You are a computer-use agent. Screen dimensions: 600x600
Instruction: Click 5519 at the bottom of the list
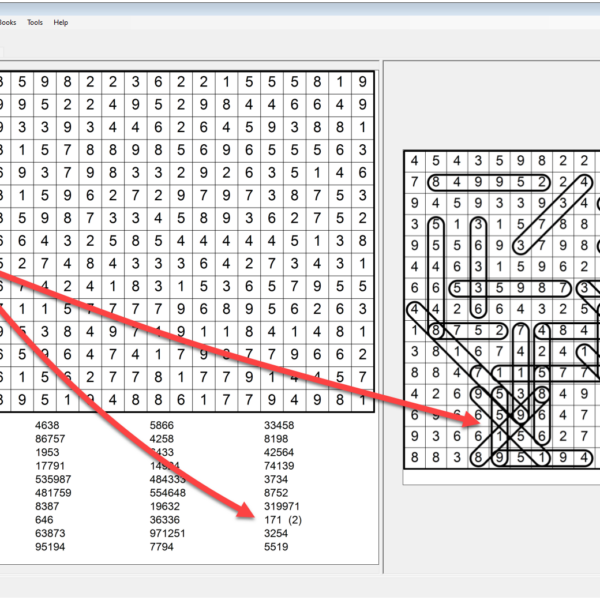pyautogui.click(x=276, y=547)
